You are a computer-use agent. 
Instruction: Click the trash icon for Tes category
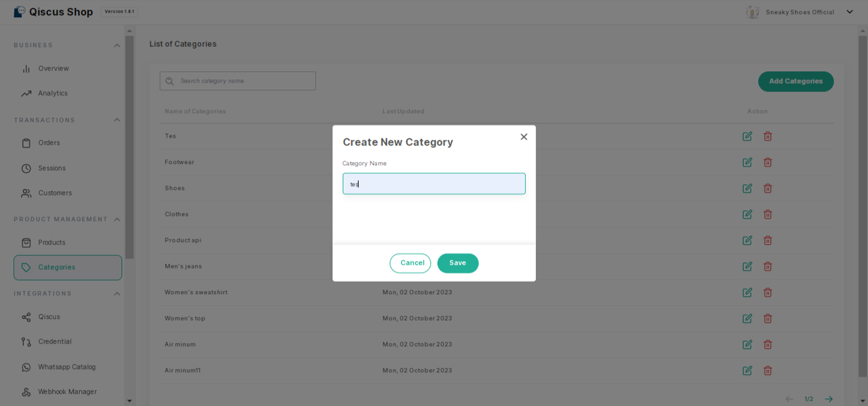768,136
